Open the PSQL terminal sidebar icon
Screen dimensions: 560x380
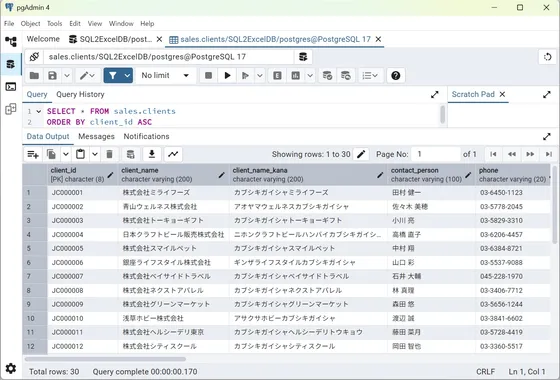(11, 86)
